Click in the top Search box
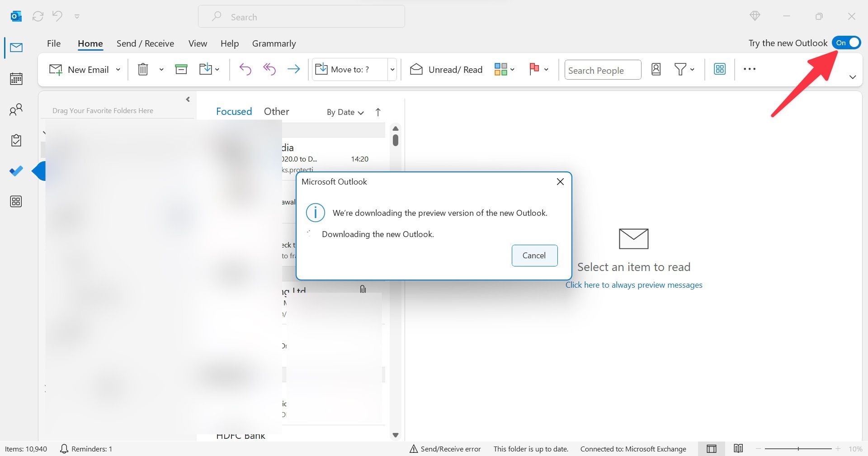The image size is (868, 456). 302,17
